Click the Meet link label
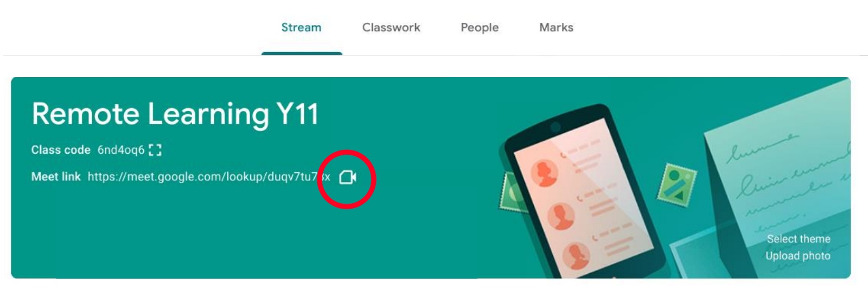This screenshot has width=868, height=295. 56,177
